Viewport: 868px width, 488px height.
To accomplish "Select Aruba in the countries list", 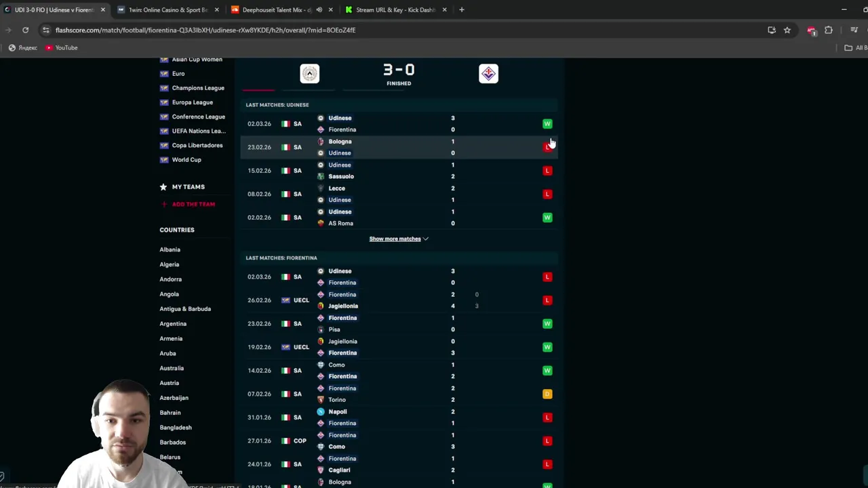I will [x=167, y=353].
